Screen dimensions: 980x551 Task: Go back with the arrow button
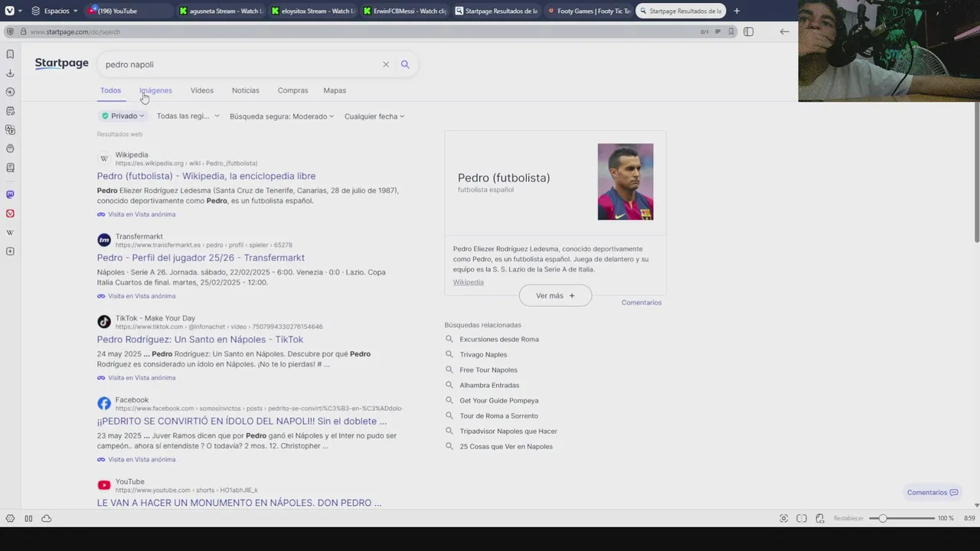pos(785,31)
